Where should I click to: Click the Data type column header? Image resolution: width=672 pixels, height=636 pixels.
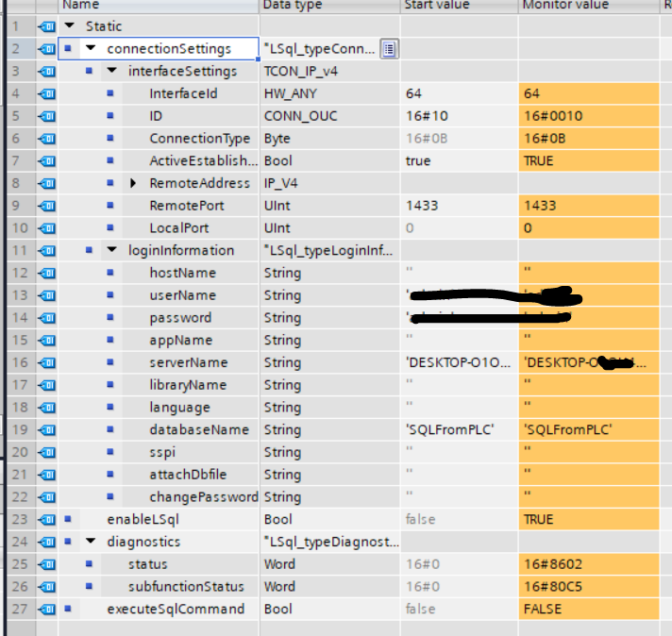tap(293, 6)
